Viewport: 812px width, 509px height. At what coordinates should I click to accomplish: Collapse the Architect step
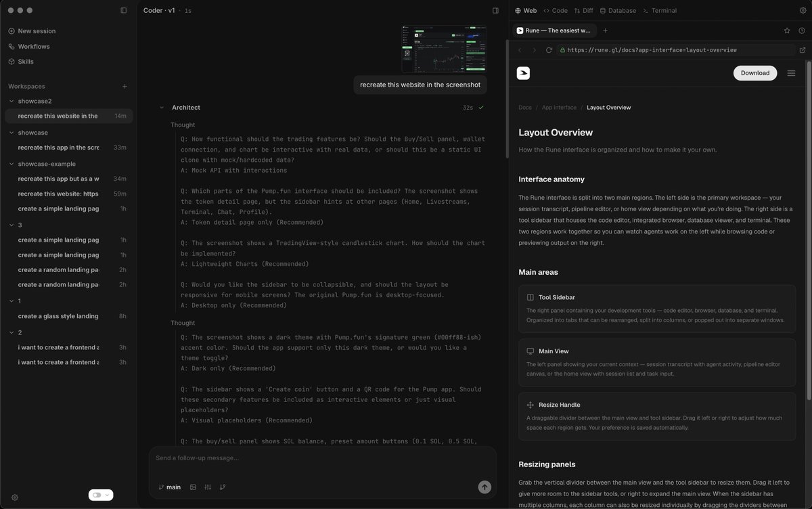(x=162, y=108)
